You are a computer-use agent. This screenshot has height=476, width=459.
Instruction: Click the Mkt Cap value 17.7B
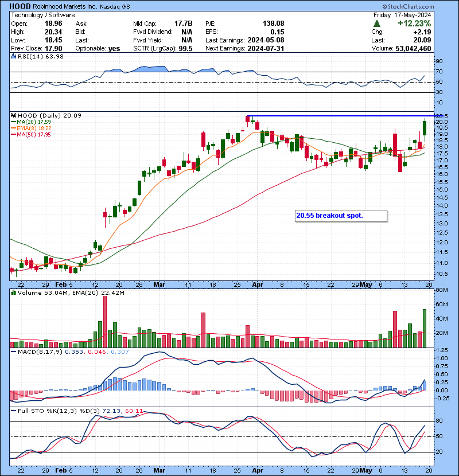pyautogui.click(x=184, y=24)
